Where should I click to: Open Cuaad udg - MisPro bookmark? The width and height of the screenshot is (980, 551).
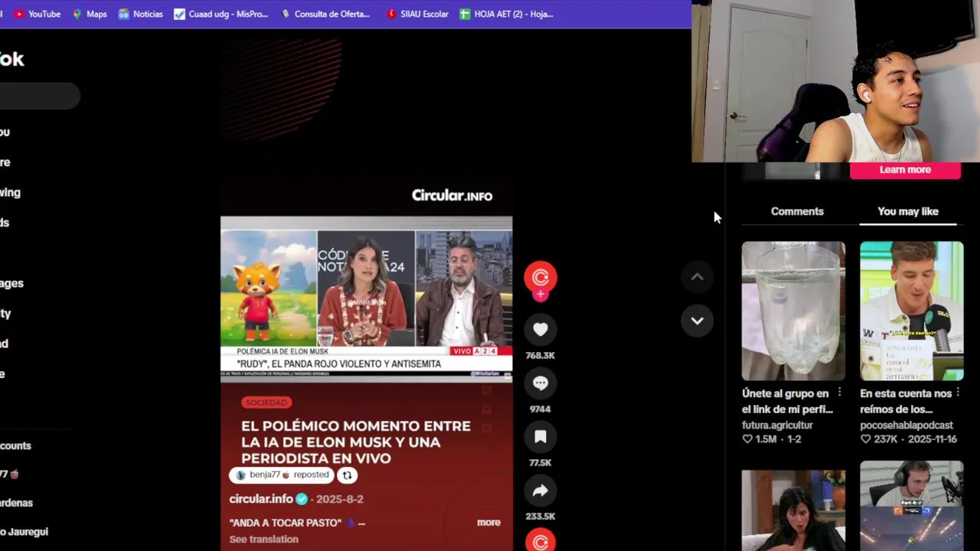[x=220, y=14]
